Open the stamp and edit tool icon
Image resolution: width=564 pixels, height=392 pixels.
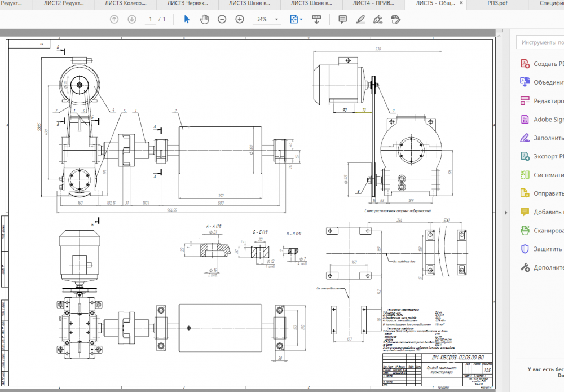point(396,19)
